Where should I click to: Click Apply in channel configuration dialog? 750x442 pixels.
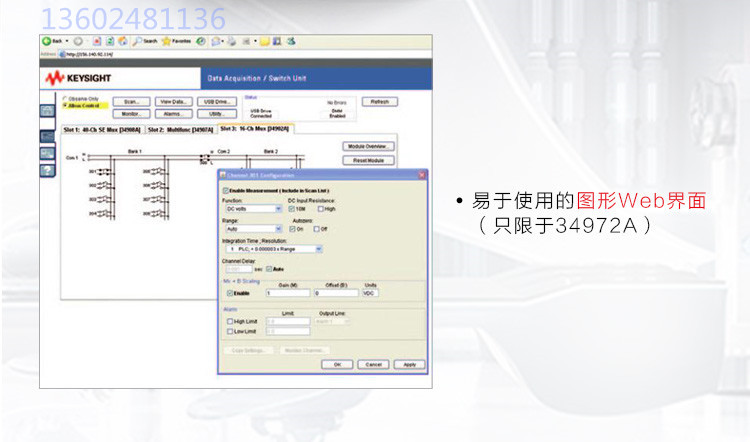tap(409, 365)
